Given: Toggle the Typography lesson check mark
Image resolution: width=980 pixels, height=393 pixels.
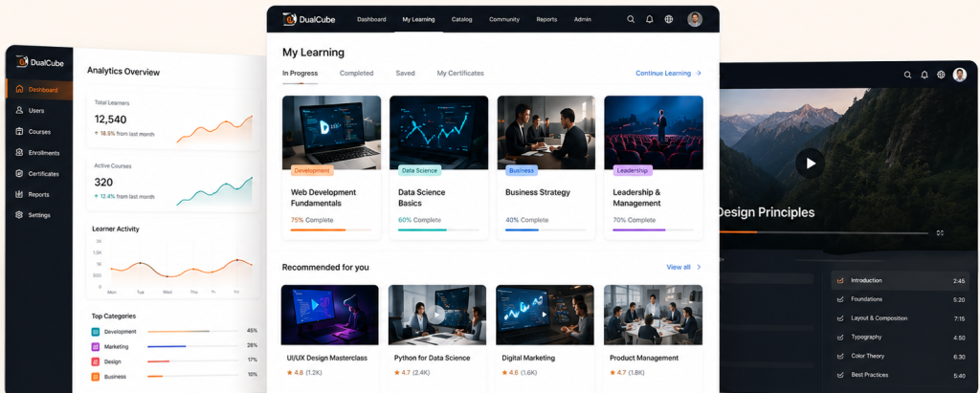Looking at the screenshot, I should tap(840, 338).
